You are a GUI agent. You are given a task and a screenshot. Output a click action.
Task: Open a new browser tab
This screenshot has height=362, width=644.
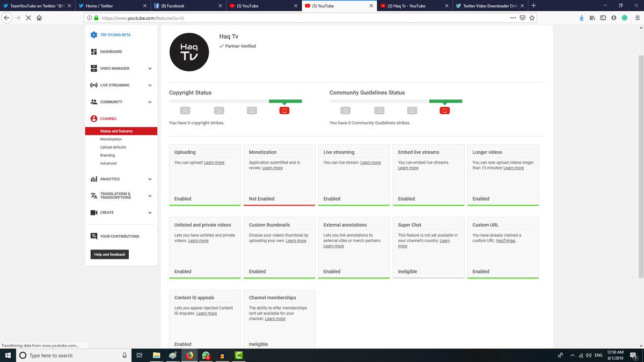tap(533, 5)
